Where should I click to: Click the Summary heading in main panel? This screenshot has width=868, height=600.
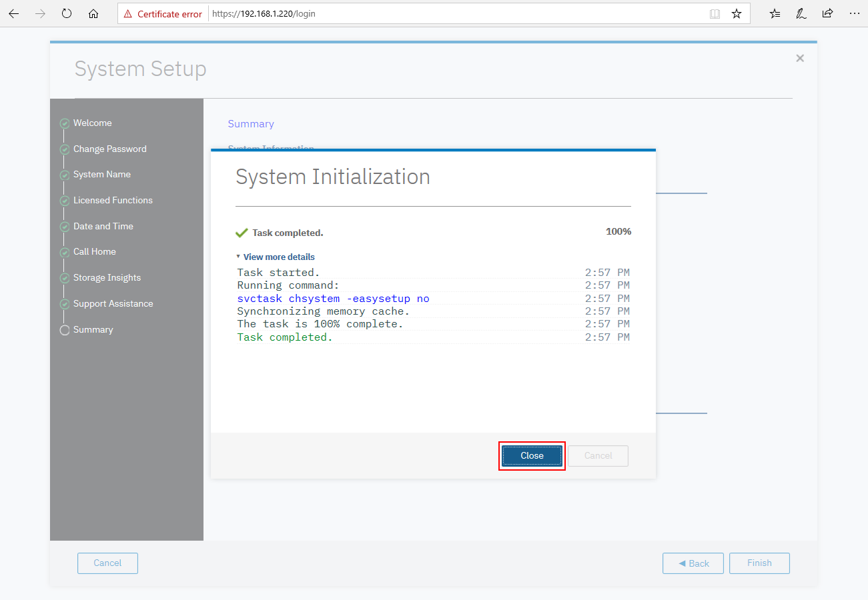tap(251, 124)
